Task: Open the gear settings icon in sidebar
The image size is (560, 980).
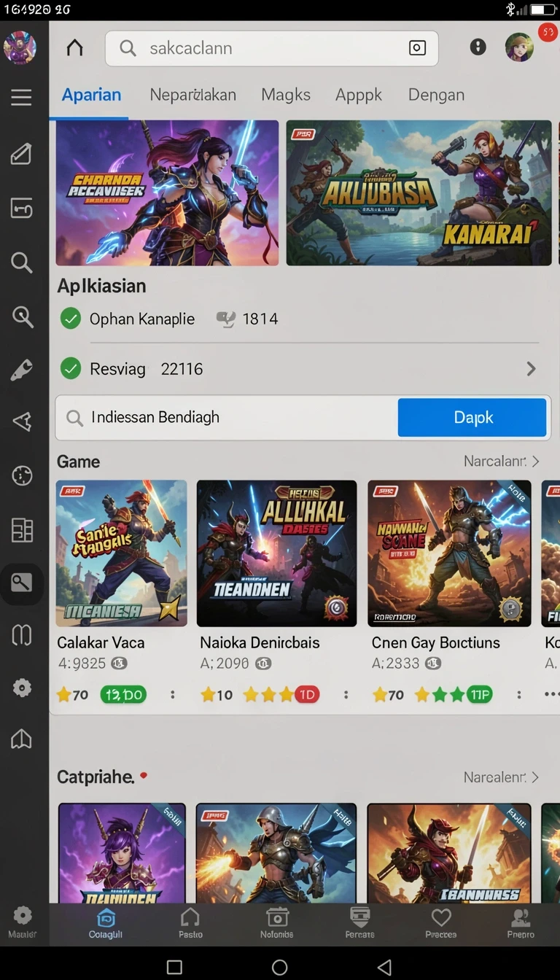Action: click(22, 688)
